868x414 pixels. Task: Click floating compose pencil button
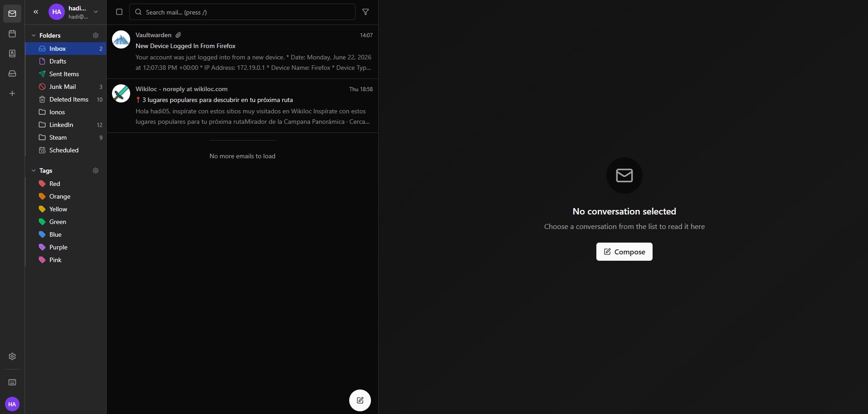(x=360, y=400)
